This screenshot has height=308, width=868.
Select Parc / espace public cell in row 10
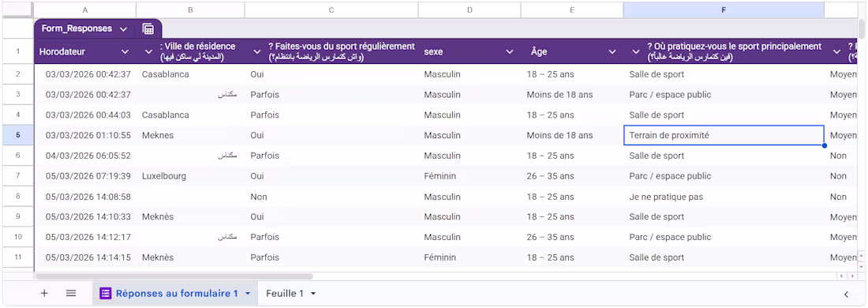click(724, 237)
